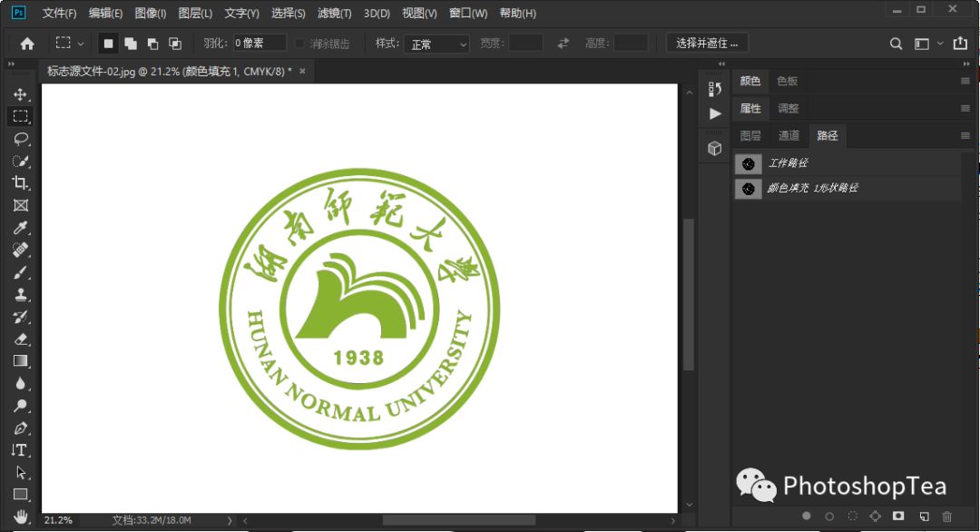Select the Frame tool
Image resolution: width=980 pixels, height=532 pixels.
click(20, 206)
